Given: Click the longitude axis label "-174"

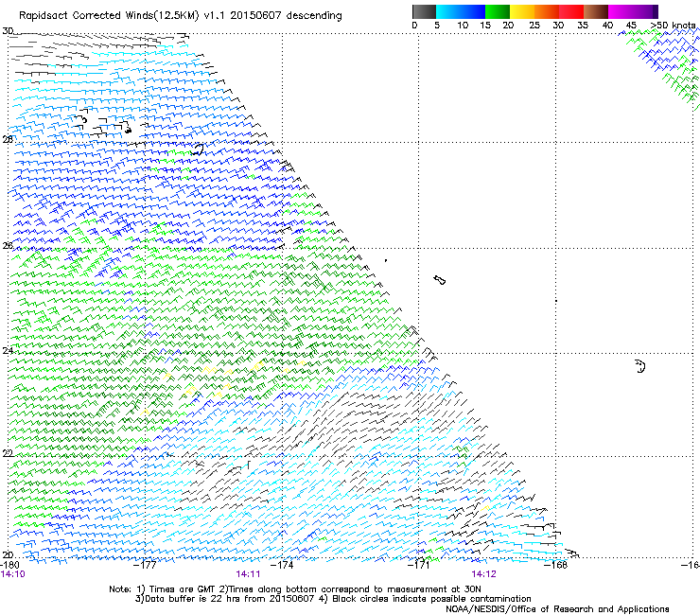Looking at the screenshot, I should click(x=283, y=565).
